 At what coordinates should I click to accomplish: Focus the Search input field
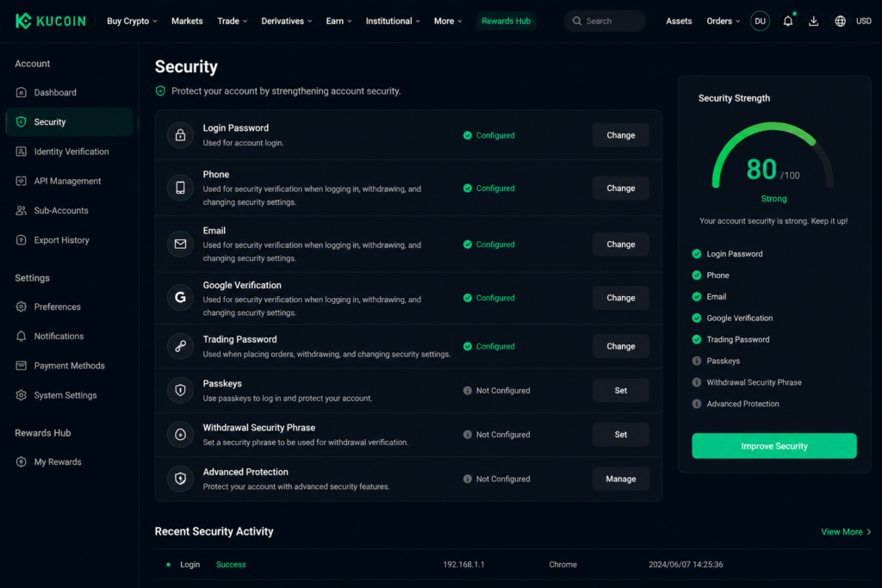pos(605,21)
